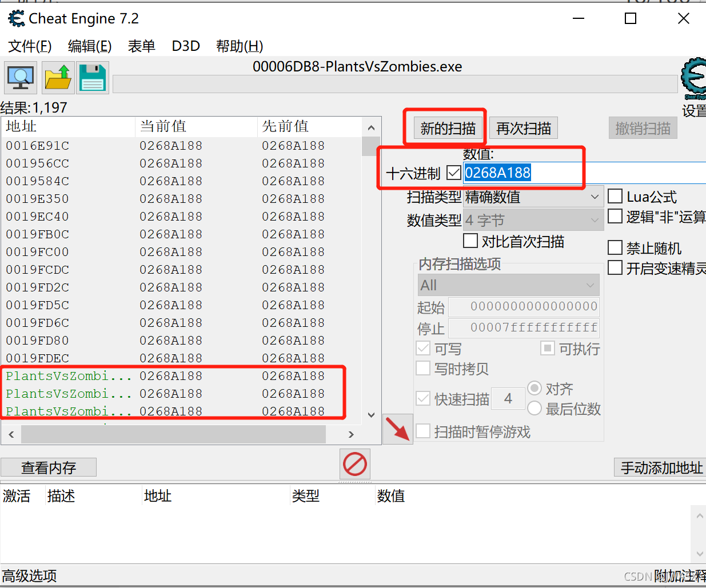Click the 当前值 column header
The height and width of the screenshot is (588, 706).
(197, 126)
